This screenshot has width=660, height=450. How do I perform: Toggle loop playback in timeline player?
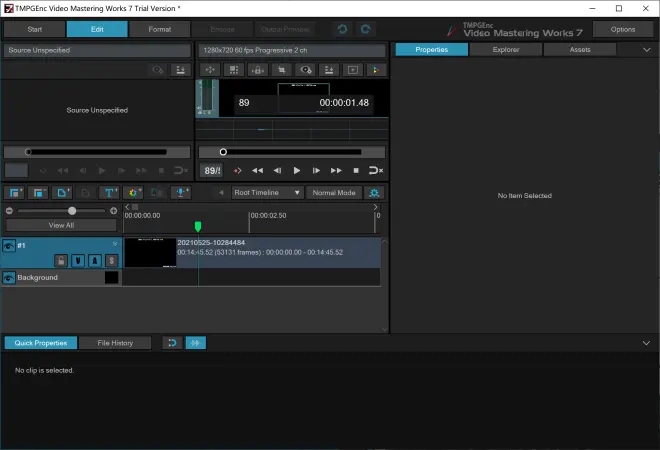(x=376, y=170)
